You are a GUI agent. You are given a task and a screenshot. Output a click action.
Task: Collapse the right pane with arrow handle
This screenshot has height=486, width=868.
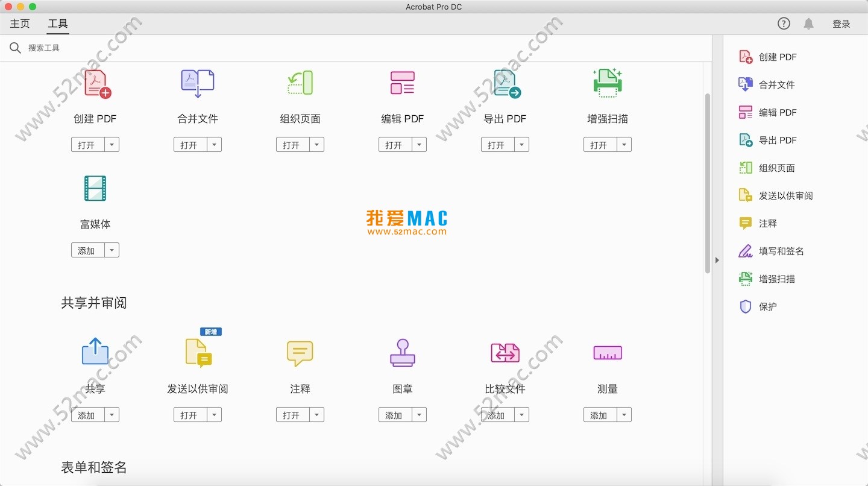[717, 260]
